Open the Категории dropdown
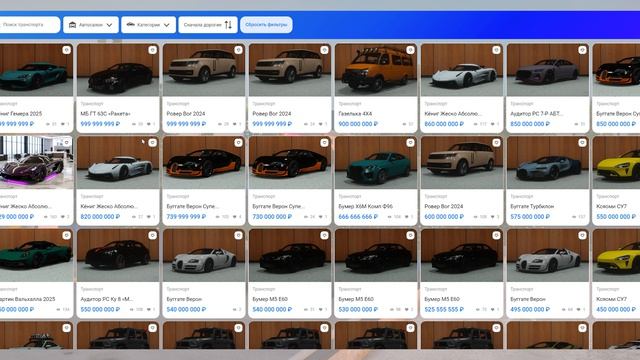This screenshot has height=360, width=640. tap(149, 24)
